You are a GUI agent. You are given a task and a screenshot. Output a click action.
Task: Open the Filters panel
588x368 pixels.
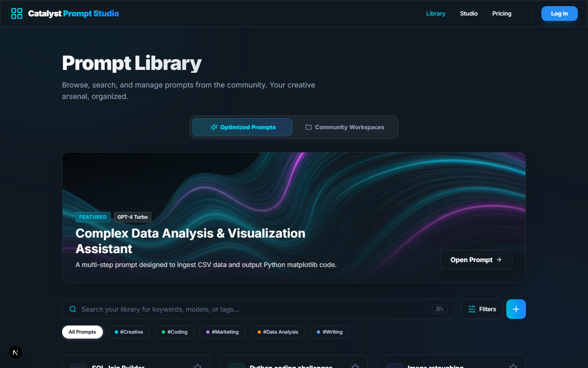(482, 309)
